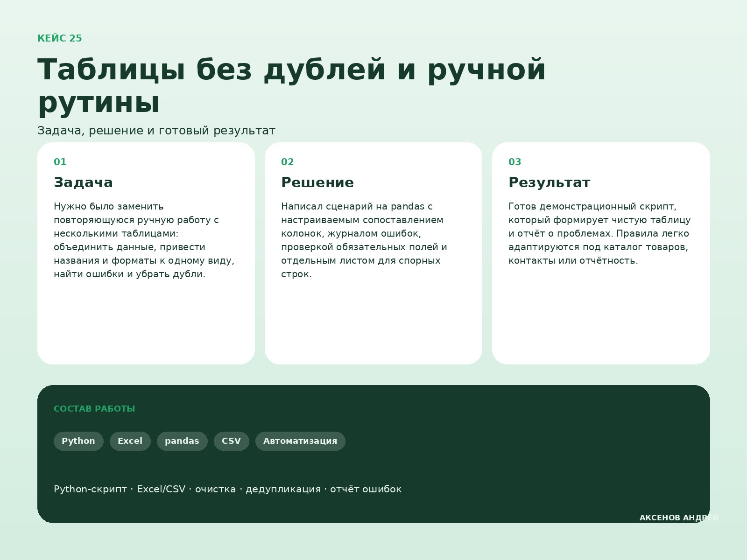Click the Excel tag pill
Screen dimensions: 747x560
(130, 441)
